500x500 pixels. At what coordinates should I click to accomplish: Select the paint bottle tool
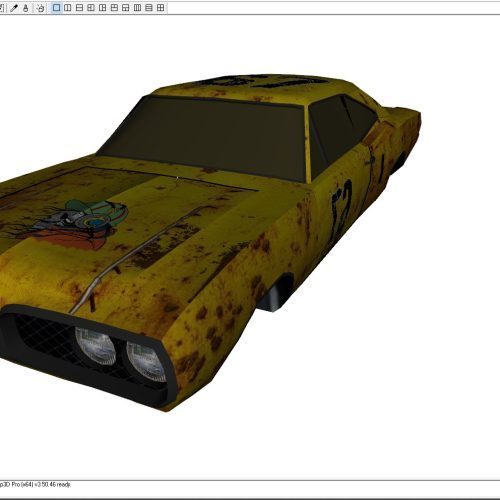pos(26,8)
